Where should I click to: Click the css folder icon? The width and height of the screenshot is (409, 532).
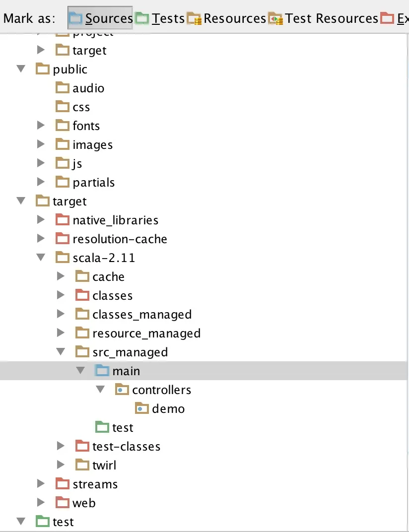coord(63,107)
